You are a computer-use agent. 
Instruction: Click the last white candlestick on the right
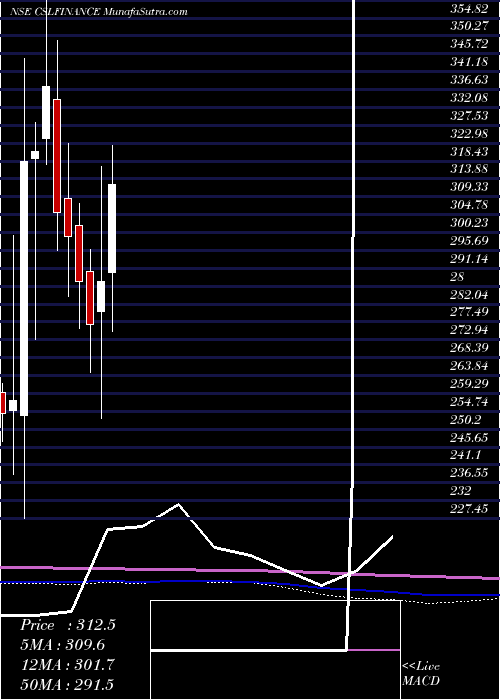(x=112, y=228)
